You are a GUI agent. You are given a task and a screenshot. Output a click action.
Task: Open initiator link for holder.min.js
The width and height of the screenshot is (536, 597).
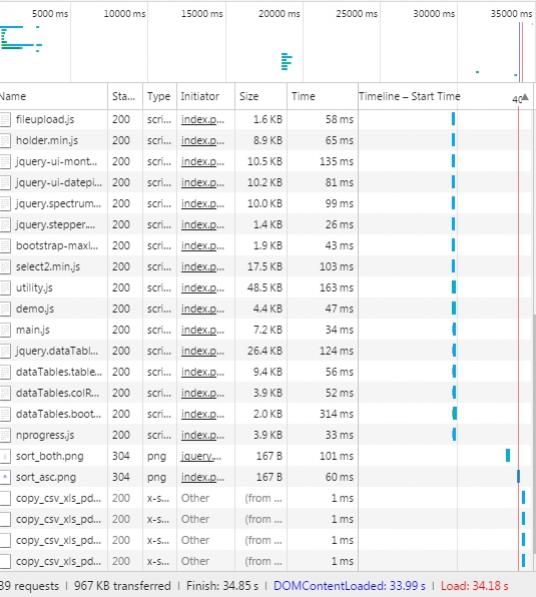[x=203, y=140]
